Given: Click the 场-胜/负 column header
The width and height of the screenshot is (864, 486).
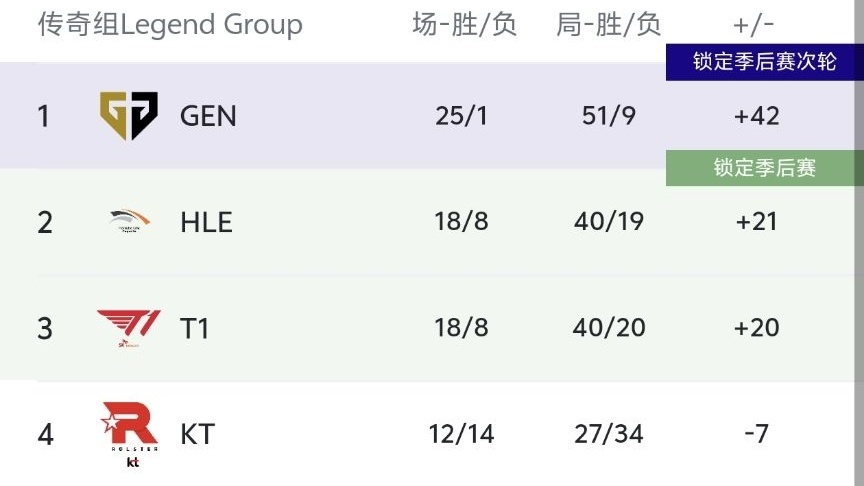Looking at the screenshot, I should (465, 25).
